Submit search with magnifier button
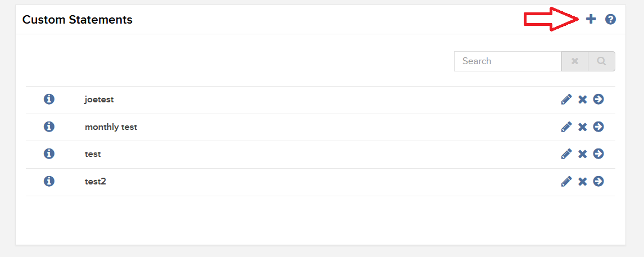This screenshot has width=644, height=257. (602, 61)
